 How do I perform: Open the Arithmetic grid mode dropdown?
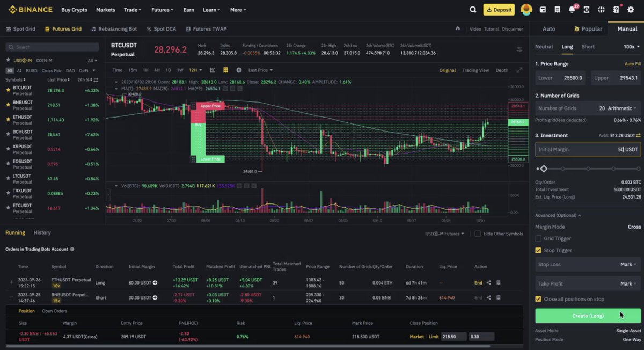(x=623, y=108)
